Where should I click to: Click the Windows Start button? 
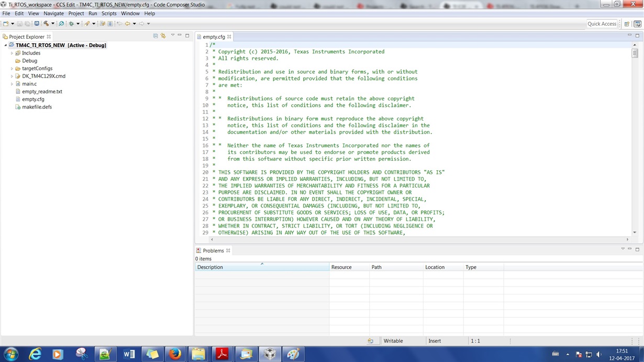pyautogui.click(x=10, y=354)
